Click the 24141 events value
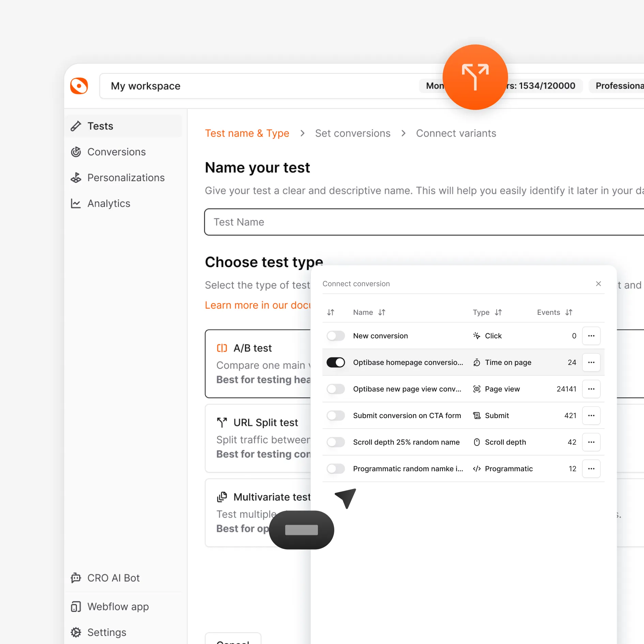 (x=566, y=389)
